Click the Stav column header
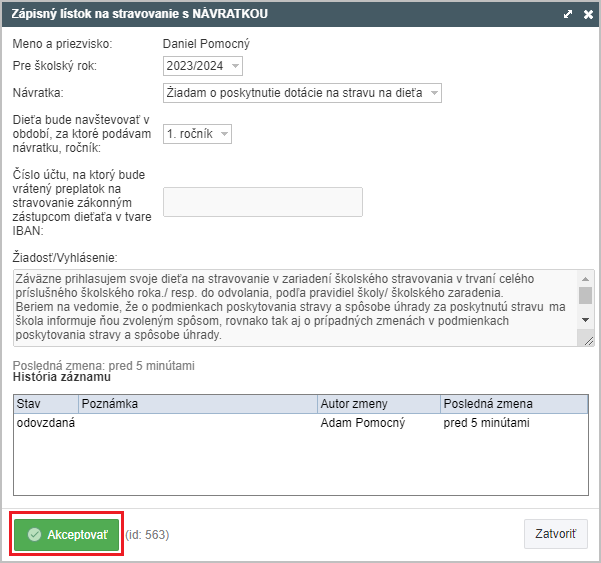This screenshot has width=601, height=563. click(x=46, y=404)
